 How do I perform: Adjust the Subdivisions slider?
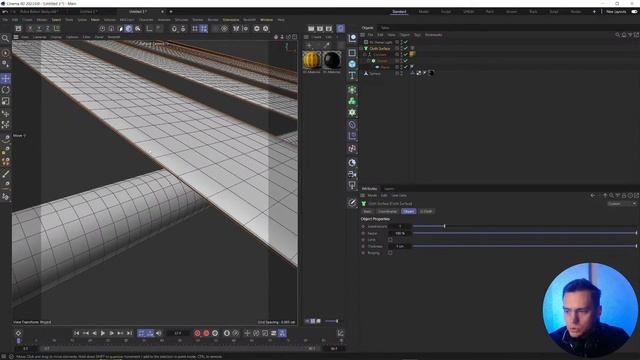click(524, 227)
